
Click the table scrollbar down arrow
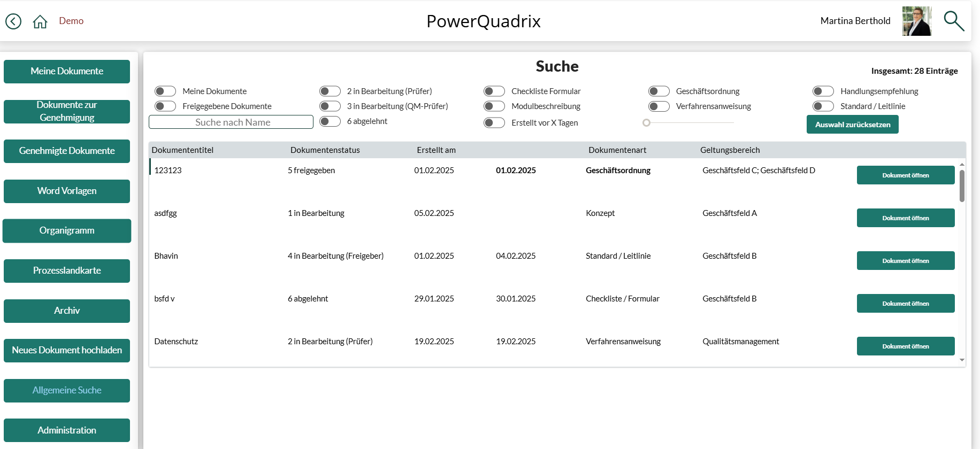962,360
